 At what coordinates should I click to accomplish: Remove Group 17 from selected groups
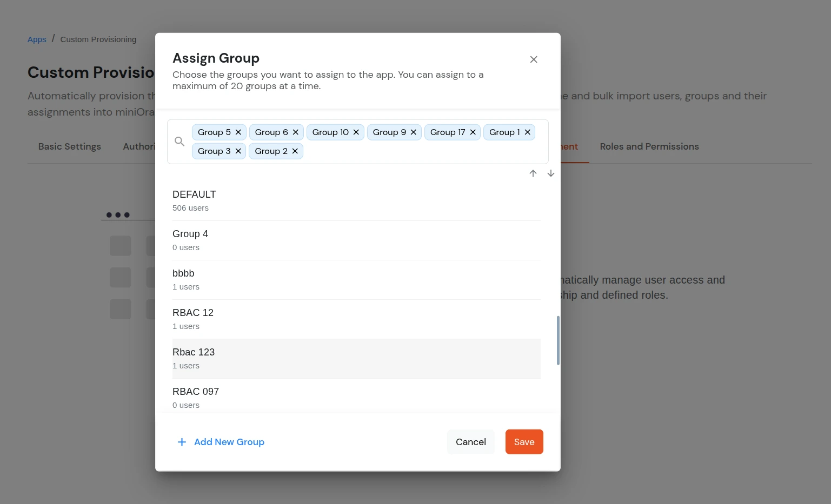pos(472,132)
